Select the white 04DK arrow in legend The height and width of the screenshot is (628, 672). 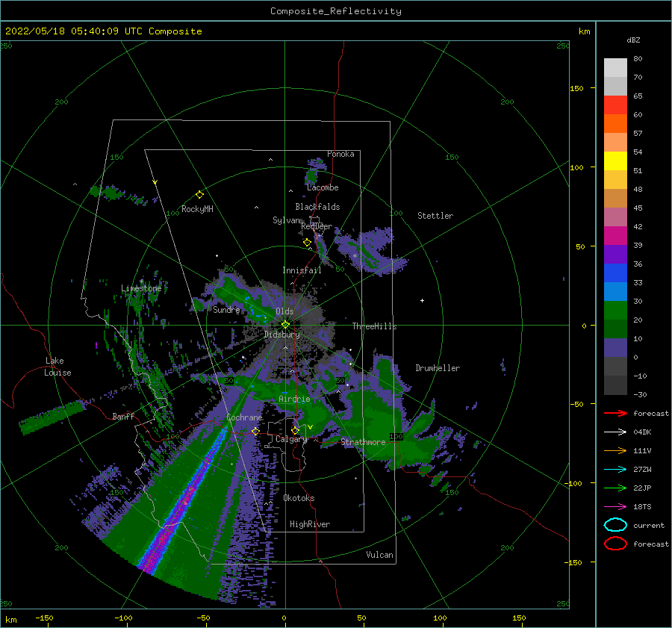(x=615, y=432)
